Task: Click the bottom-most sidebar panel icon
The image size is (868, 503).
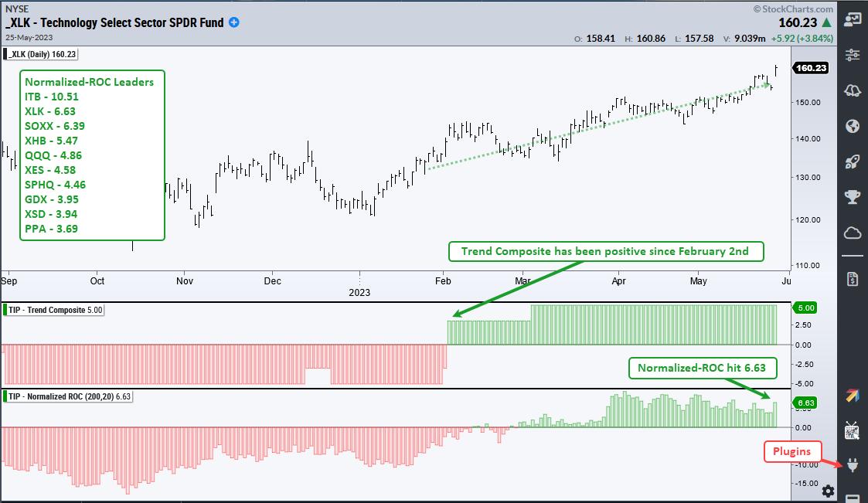Action: pyautogui.click(x=853, y=498)
